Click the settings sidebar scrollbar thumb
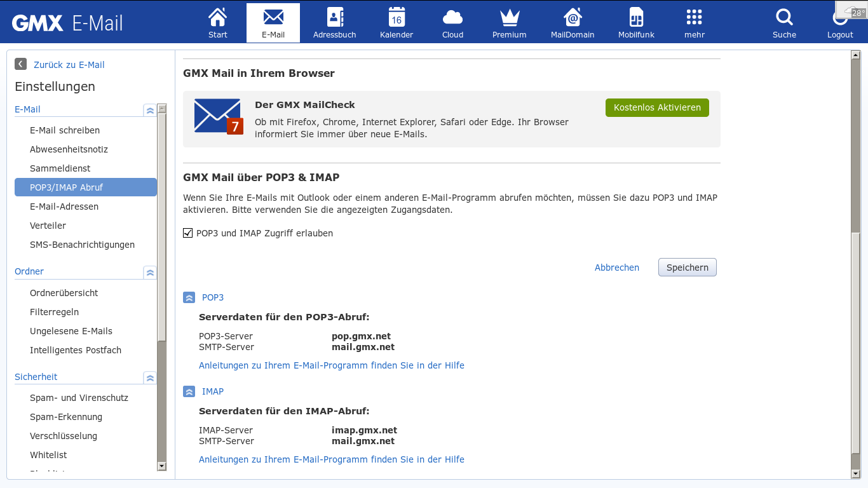Image resolution: width=868 pixels, height=488 pixels. [x=162, y=227]
